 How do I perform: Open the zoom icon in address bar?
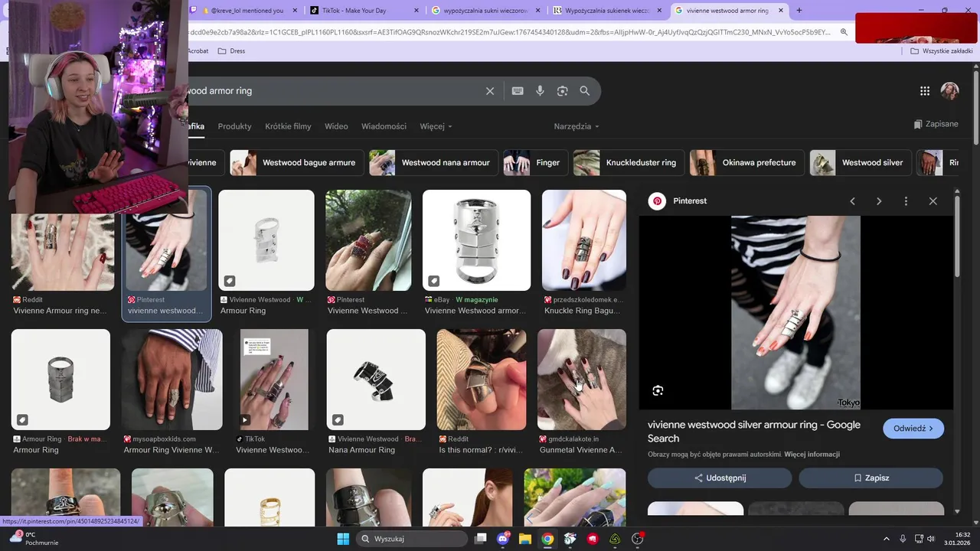tap(844, 32)
